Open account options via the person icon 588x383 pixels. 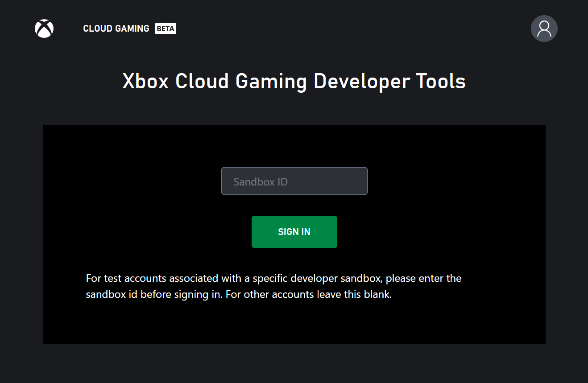pos(544,28)
